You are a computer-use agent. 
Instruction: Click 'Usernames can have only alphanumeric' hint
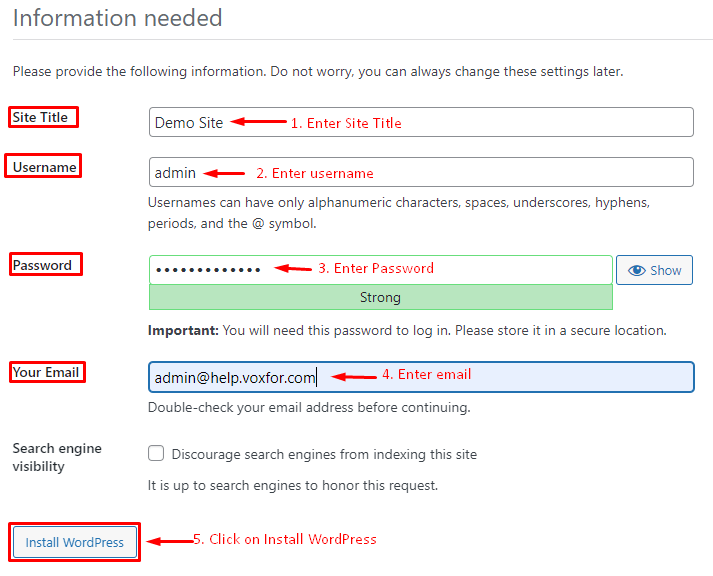[399, 213]
